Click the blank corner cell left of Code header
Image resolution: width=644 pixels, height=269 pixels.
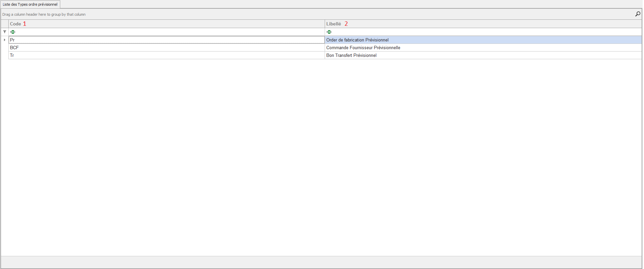pos(5,24)
